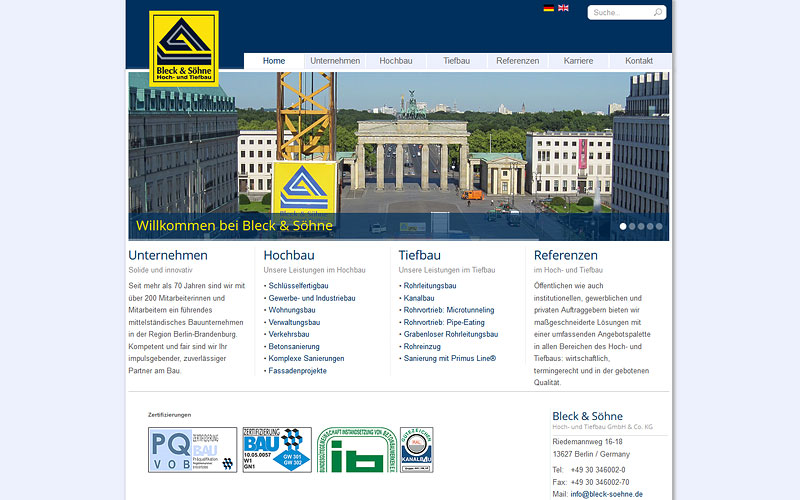
Task: Open the Unternehmen section heading
Action: [x=168, y=255]
